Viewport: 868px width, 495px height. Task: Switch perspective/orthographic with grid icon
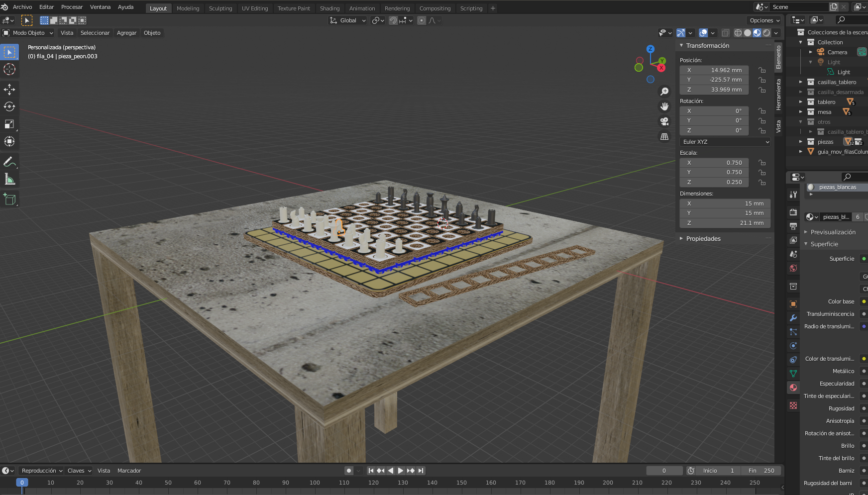(x=664, y=136)
